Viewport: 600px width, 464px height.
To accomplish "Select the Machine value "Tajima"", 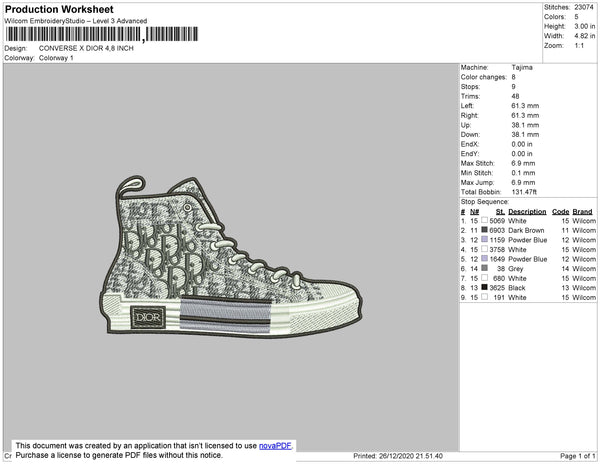I will [x=522, y=67].
